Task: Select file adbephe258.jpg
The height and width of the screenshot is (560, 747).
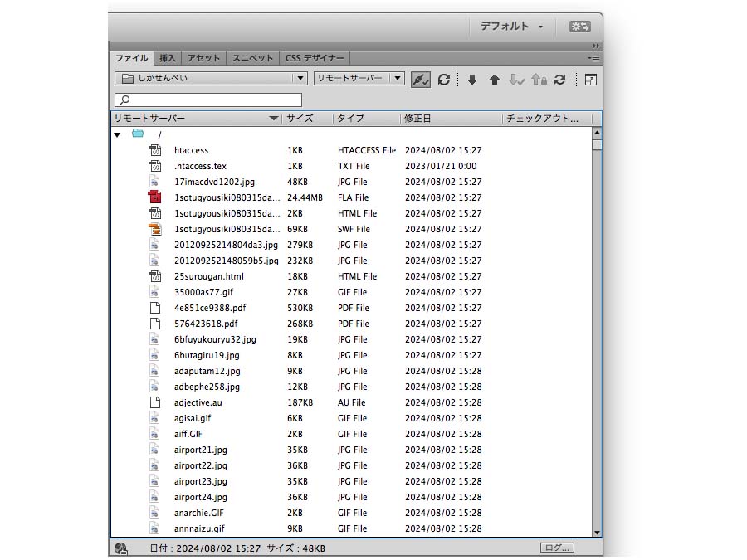Action: [x=207, y=387]
